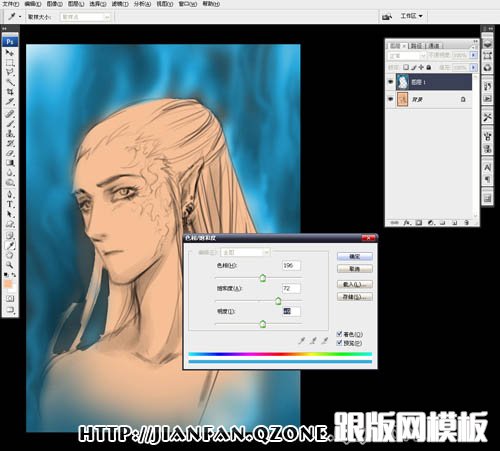Click the Quick Mask mode icon

coord(10,299)
